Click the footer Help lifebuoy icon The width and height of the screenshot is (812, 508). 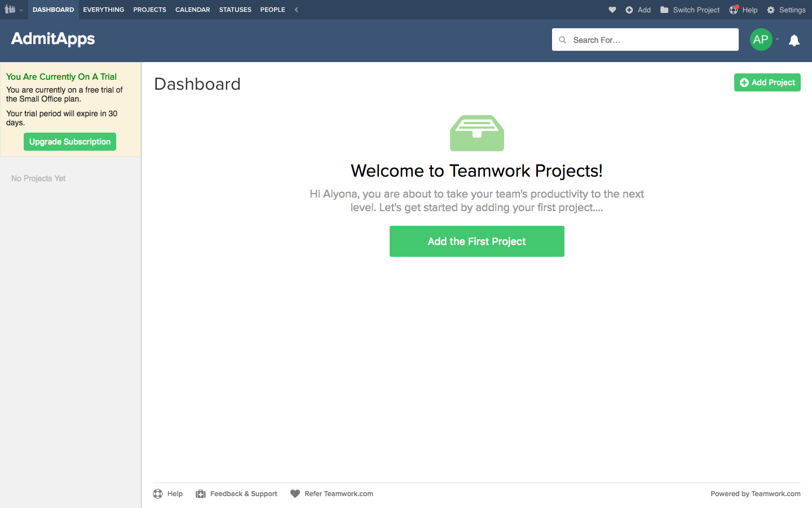(157, 493)
